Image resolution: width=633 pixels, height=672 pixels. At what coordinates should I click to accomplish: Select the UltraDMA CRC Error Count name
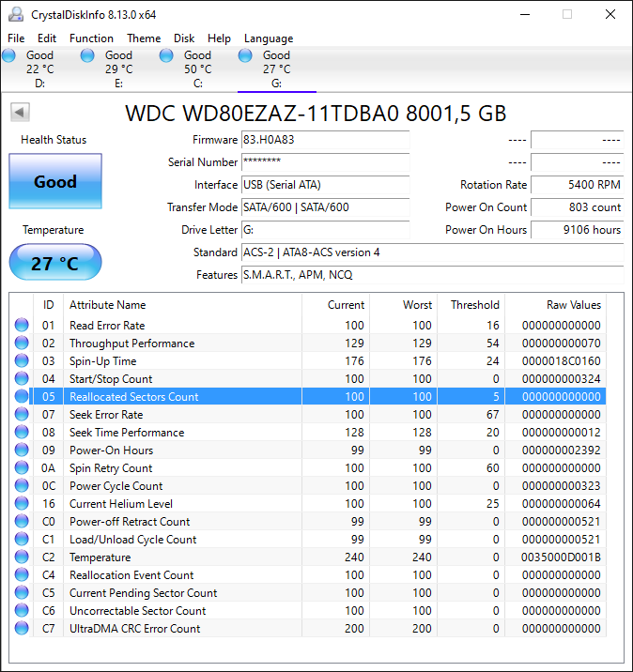[134, 628]
